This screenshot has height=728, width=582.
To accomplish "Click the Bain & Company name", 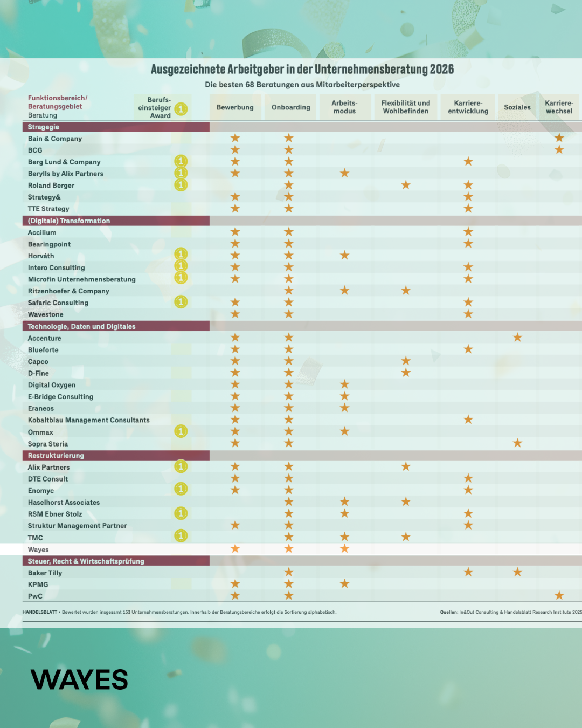I will [x=55, y=139].
